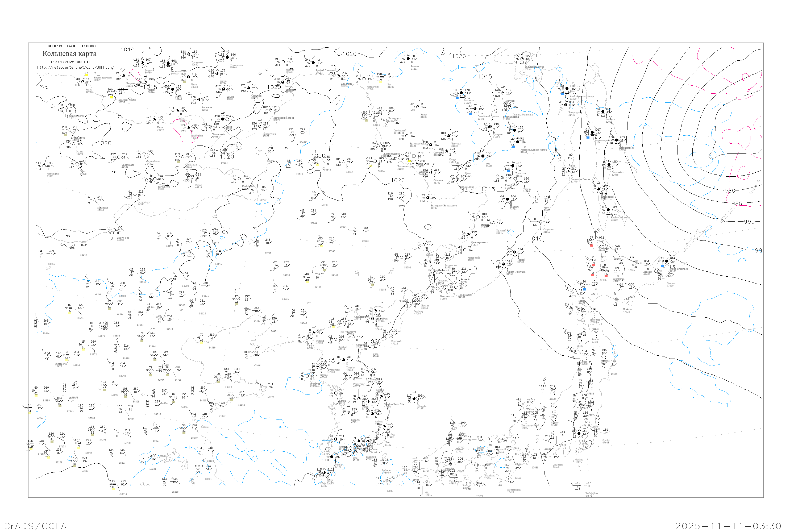Click the 'Baruun-Urt 44305' station label
Image resolution: width=798 pixels, height=532 pixels.
[164, 188]
